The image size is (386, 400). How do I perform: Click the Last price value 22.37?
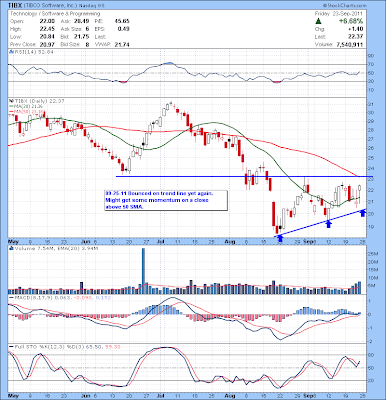click(x=356, y=37)
